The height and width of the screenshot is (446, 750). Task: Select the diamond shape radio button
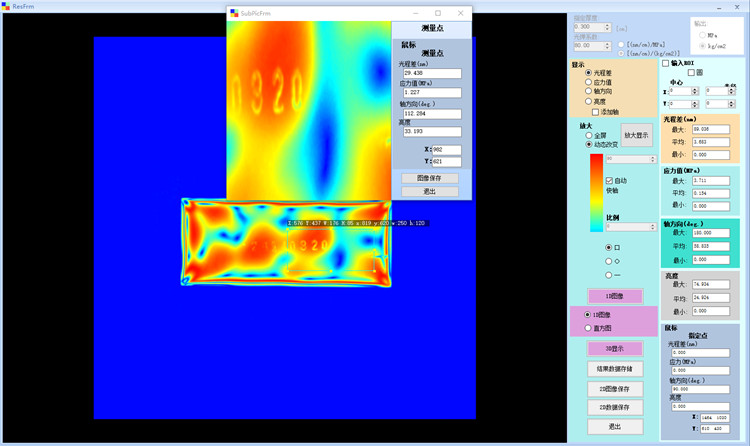609,261
